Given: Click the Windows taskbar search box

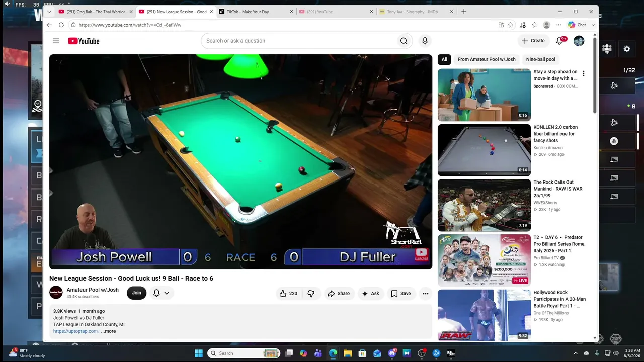Looking at the screenshot, I should point(244,353).
